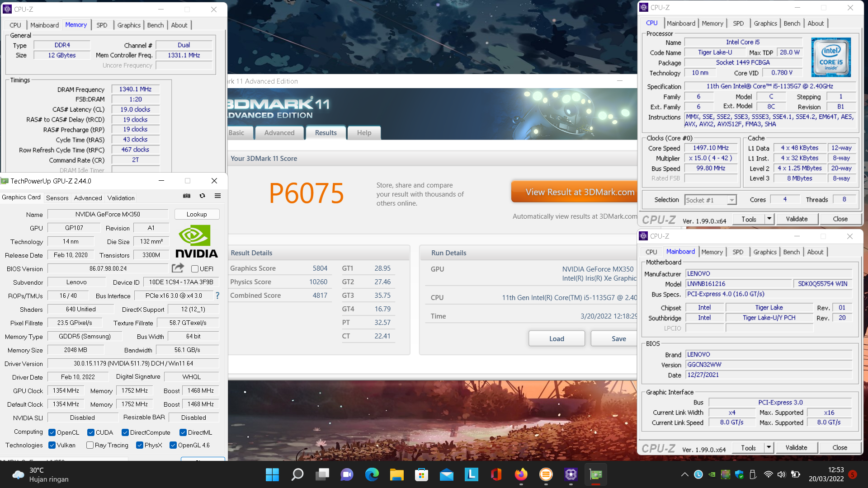Click the BIOS Version field 86.07.98.00.24

(108, 268)
